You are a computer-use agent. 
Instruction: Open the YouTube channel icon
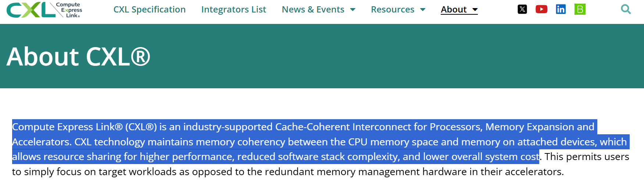click(x=541, y=9)
